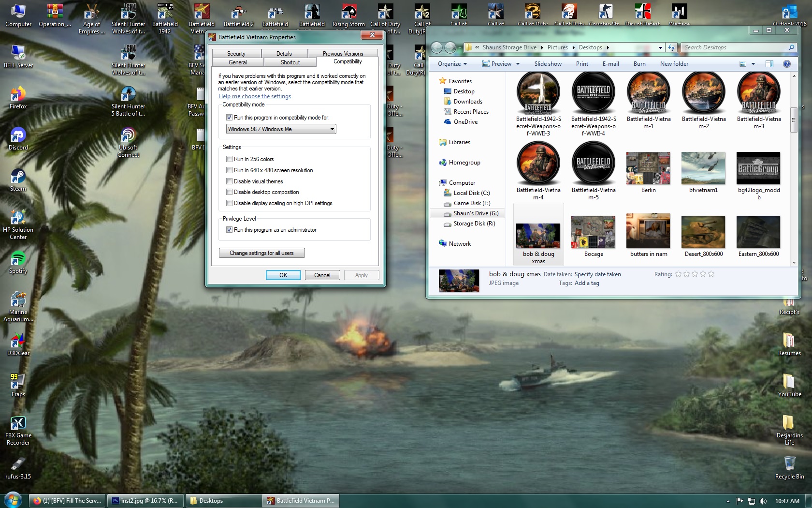Image resolution: width=812 pixels, height=508 pixels.
Task: Open Desjardins Life desktop folder
Action: coord(790,431)
